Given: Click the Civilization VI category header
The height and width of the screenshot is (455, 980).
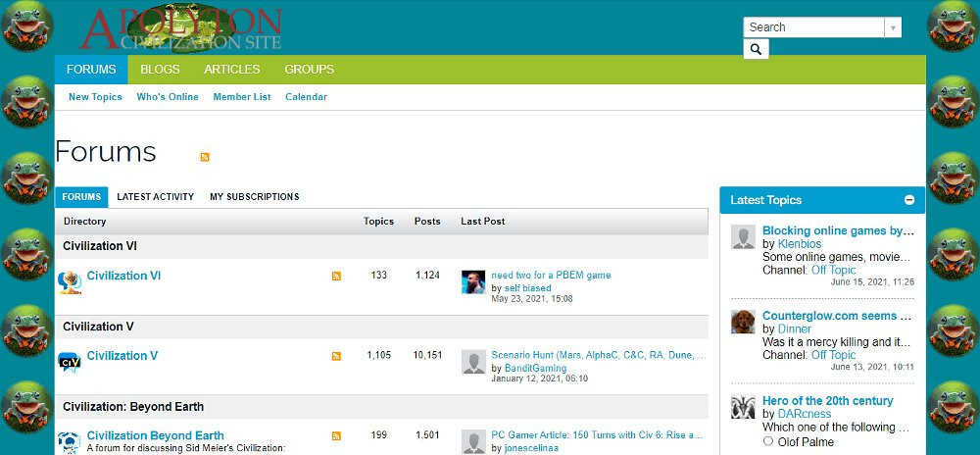Looking at the screenshot, I should click(100, 246).
